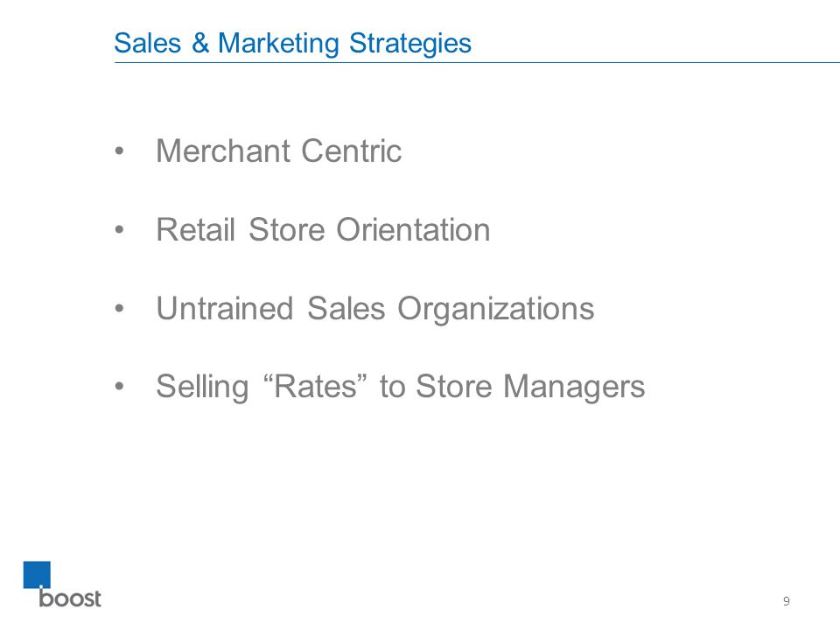Click the bullet dot before Retail Store Orientation

pos(119,230)
